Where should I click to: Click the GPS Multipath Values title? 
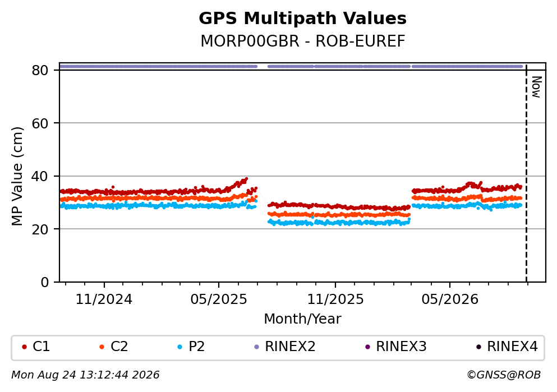point(302,19)
